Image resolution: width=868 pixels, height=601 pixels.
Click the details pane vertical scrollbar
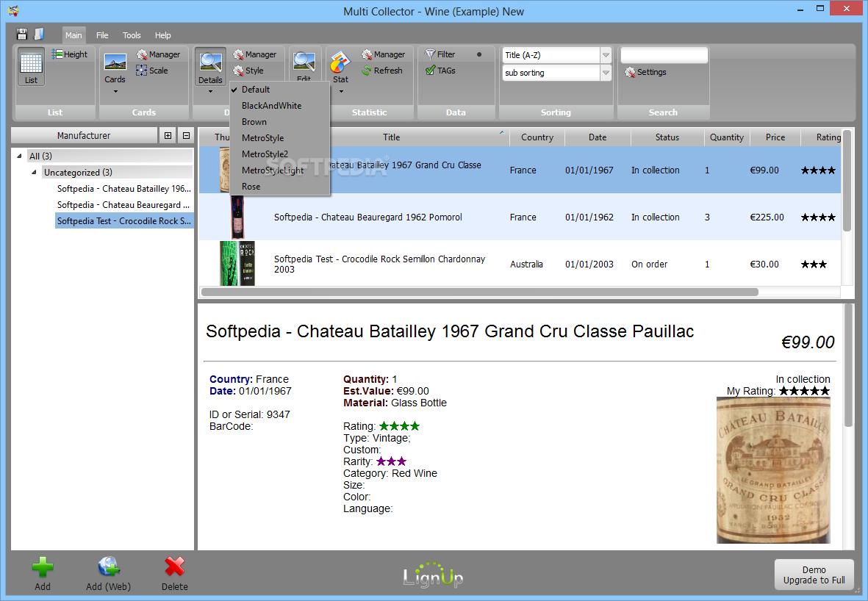848,365
